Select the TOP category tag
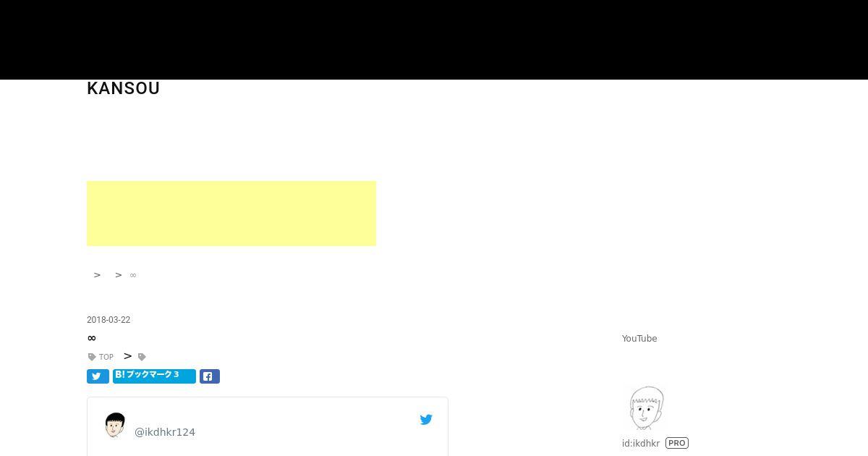The width and height of the screenshot is (868, 456). 106,357
